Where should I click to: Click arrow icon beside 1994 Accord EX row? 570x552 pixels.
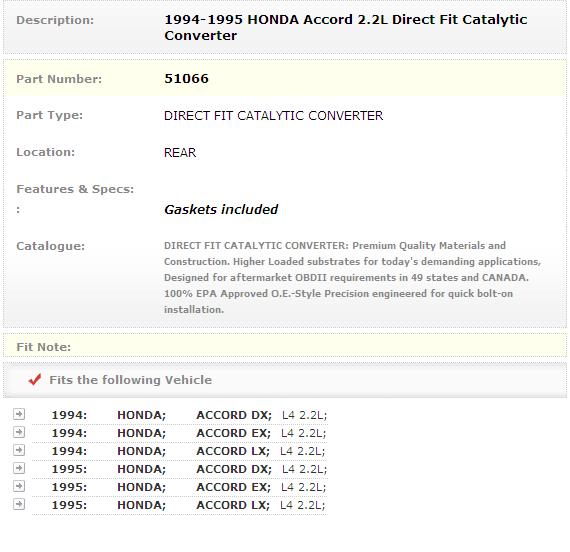[x=19, y=432]
